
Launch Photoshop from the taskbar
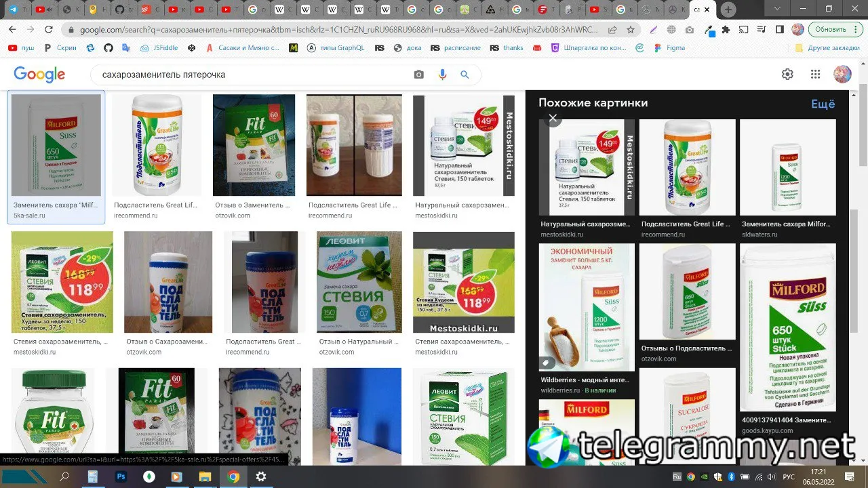tap(121, 476)
